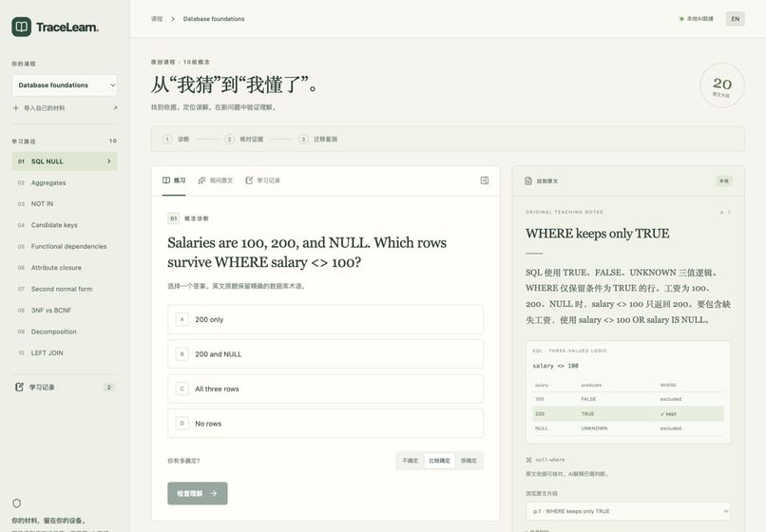Click the 课程 breadcrumb link

(x=157, y=19)
